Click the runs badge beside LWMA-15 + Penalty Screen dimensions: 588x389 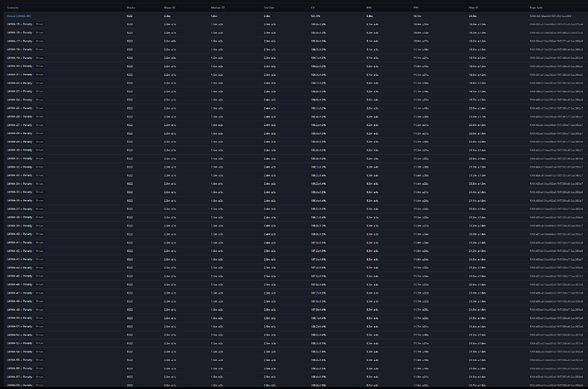tap(39, 25)
